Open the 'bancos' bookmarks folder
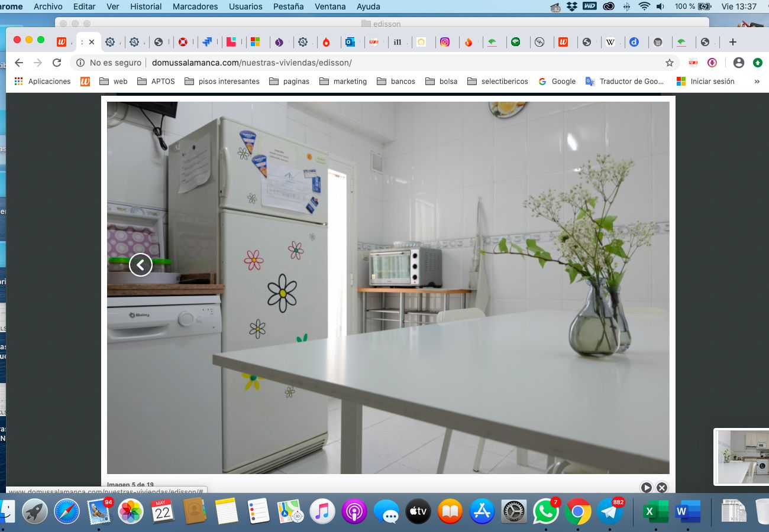Viewport: 769px width, 532px height. (x=396, y=82)
